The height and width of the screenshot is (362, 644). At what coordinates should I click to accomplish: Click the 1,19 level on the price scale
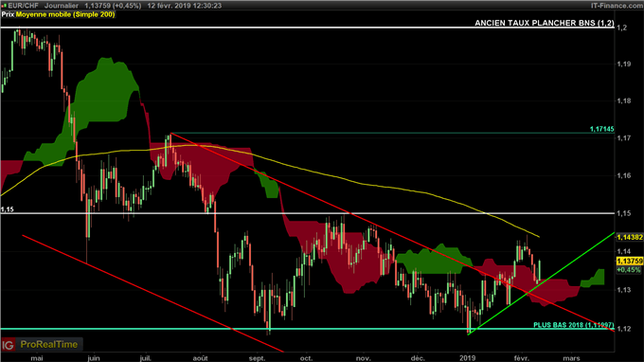(624, 64)
